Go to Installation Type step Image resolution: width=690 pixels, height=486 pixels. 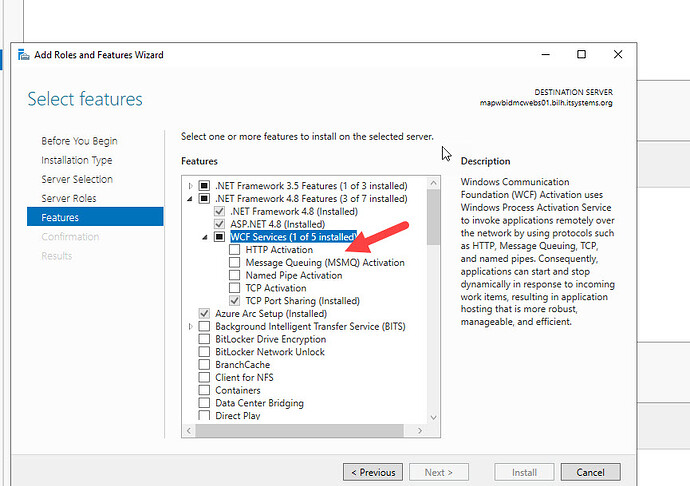coord(77,160)
